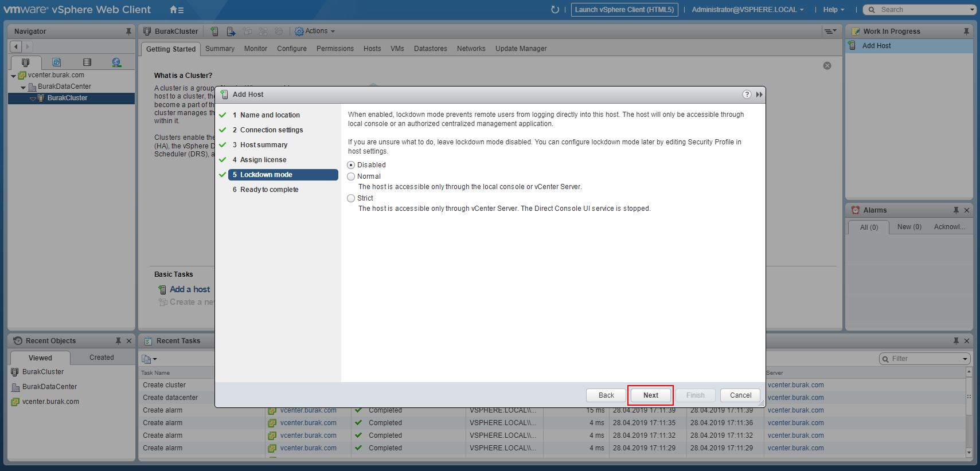Viewport: 980px width, 471px height.
Task: Open the Actions dropdown menu
Action: [320, 32]
